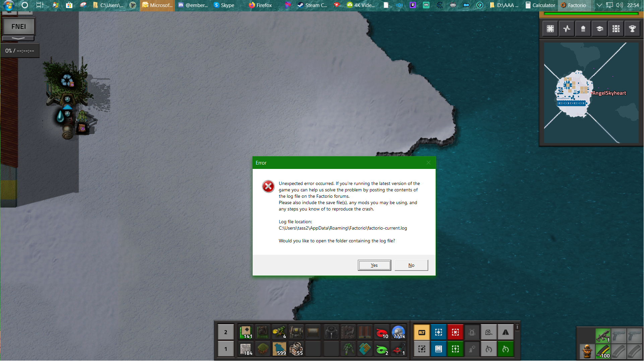This screenshot has height=362, width=644.
Task: Select the tape measure zone shortcut
Action: (x=489, y=332)
